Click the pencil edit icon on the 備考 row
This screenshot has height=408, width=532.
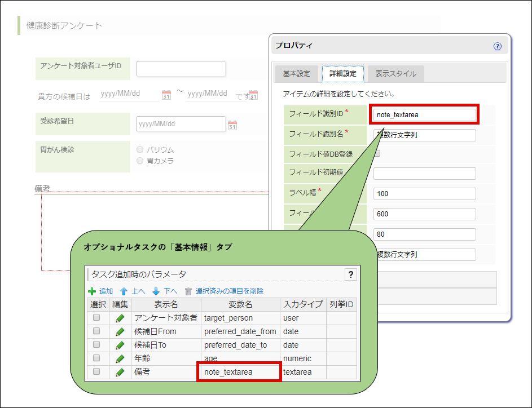(x=120, y=372)
